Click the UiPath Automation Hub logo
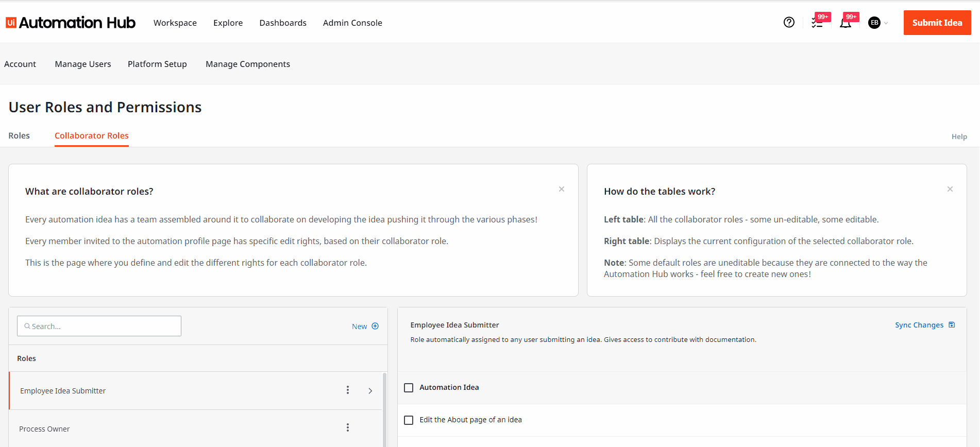Viewport: 980px width, 447px height. (71, 23)
